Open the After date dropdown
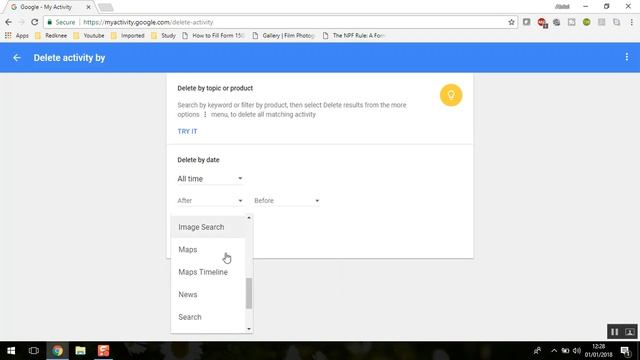 coord(210,200)
